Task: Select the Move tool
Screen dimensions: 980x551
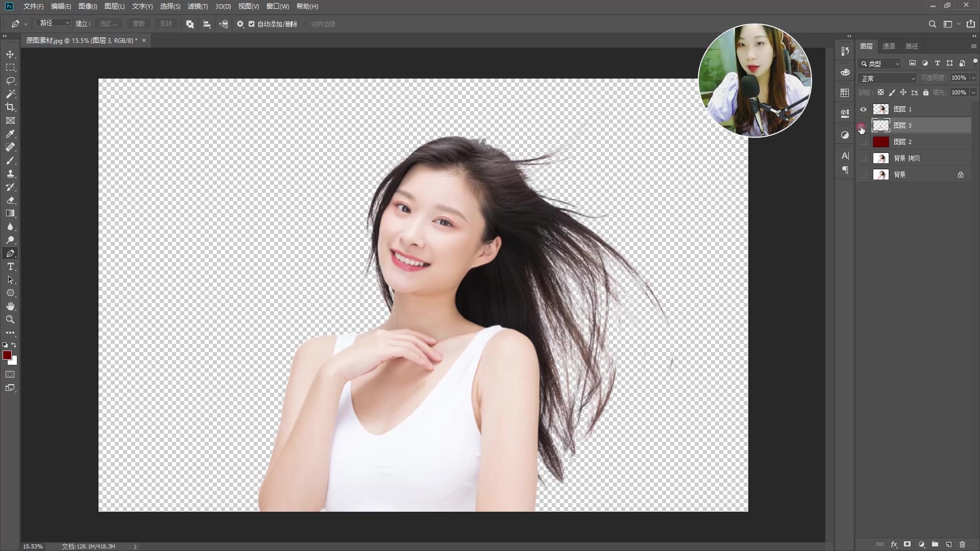Action: 10,54
